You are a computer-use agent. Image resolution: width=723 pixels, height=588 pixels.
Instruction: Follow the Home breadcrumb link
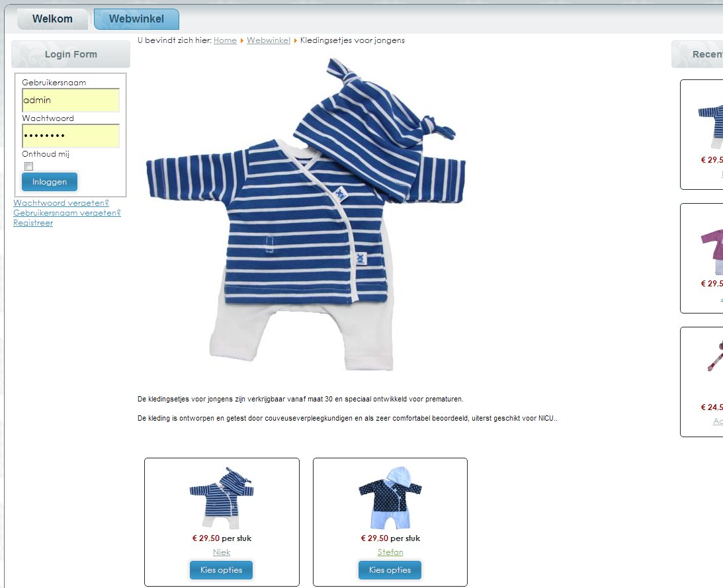coord(225,40)
